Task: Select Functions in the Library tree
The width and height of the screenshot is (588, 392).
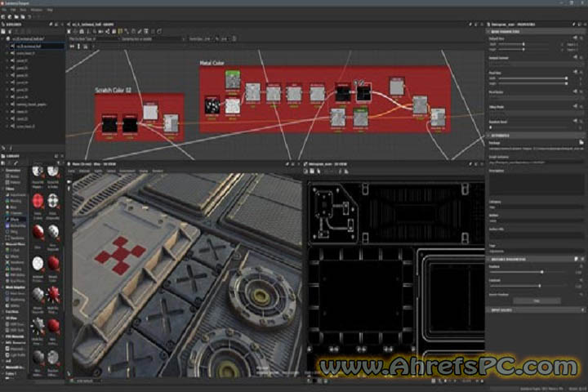Action: (x=12, y=312)
